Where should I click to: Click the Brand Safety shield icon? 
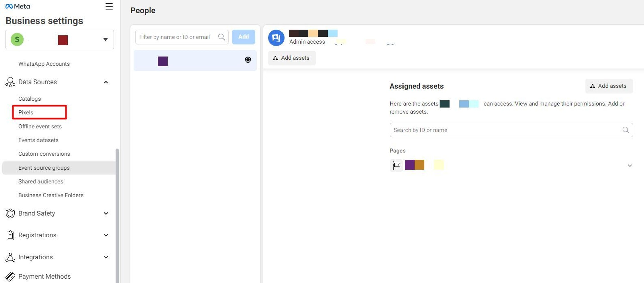click(10, 213)
